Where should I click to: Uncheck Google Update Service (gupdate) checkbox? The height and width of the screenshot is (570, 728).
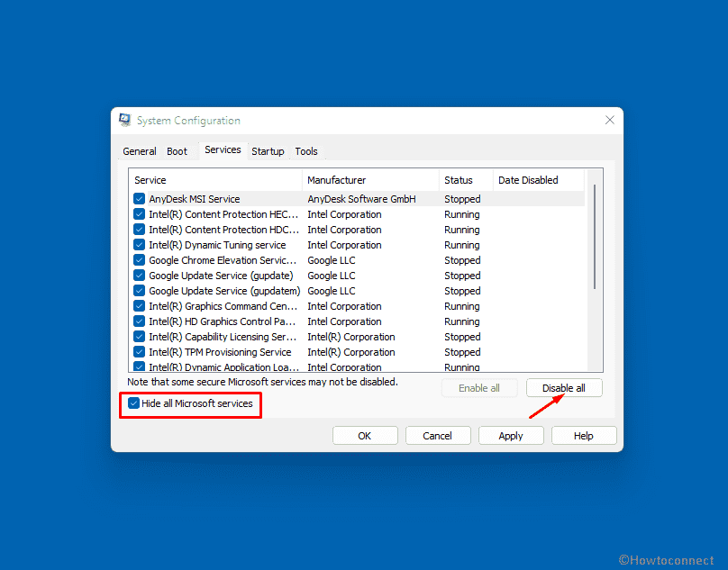pyautogui.click(x=139, y=276)
